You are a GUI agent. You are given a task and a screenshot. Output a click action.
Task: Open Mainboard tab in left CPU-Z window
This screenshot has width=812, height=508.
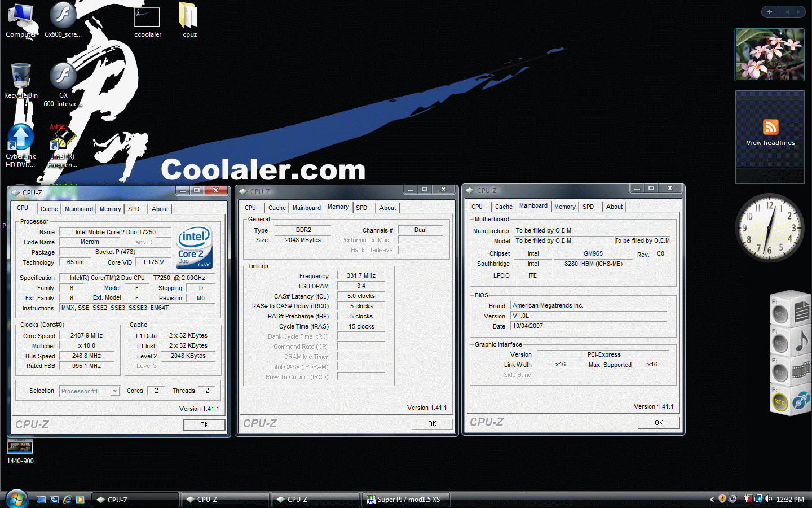tap(79, 209)
